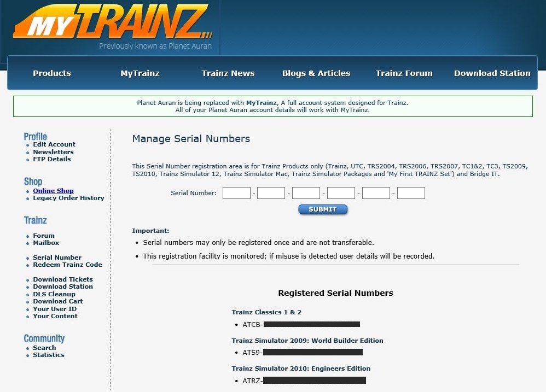Submit the serial number
546x392 pixels.
(323, 209)
